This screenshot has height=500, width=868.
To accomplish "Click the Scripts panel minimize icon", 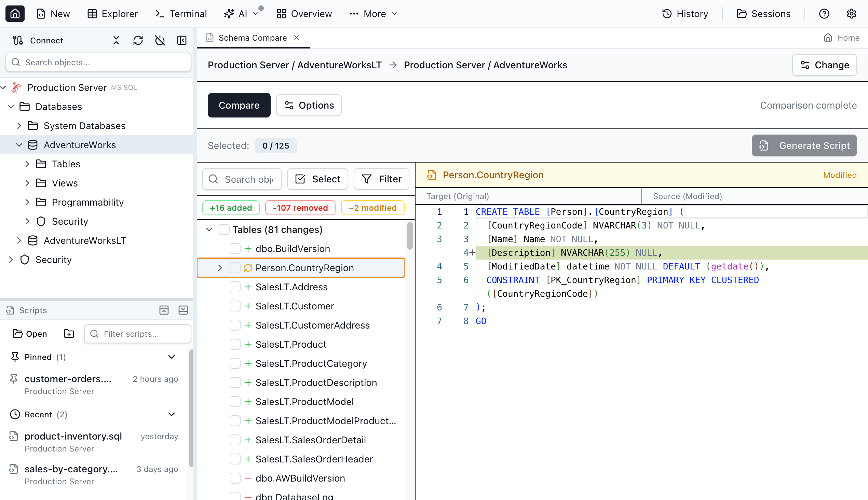I will 183,310.
